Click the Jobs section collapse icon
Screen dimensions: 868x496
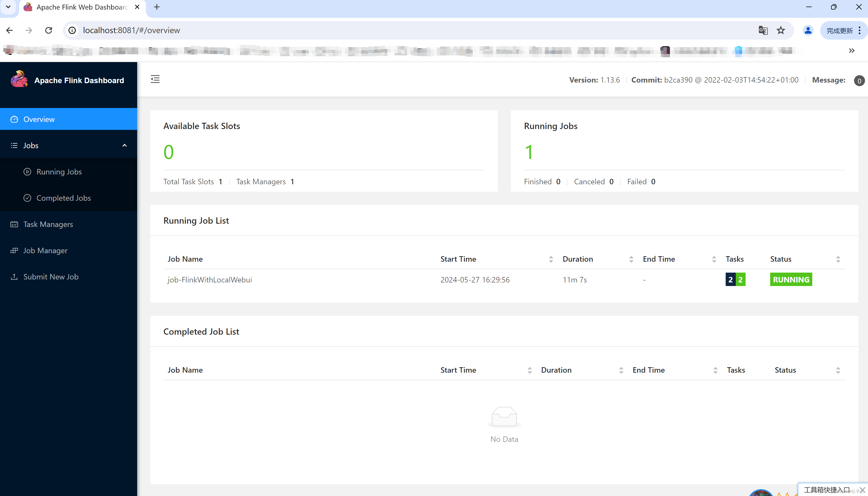tap(124, 145)
